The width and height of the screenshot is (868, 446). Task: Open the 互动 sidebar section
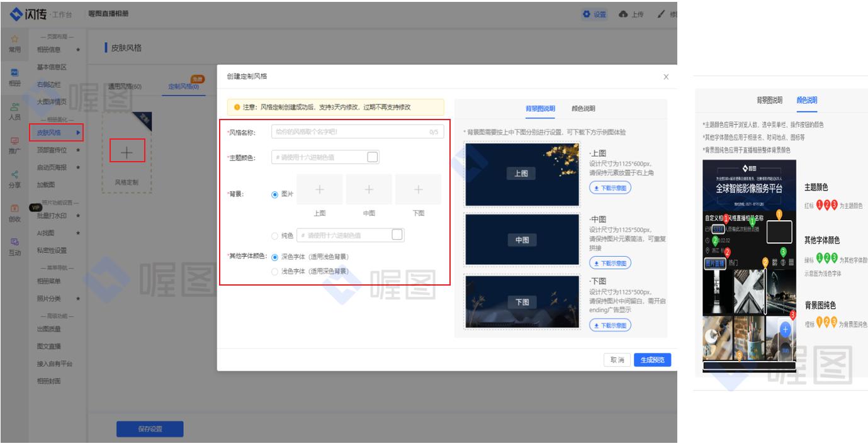pyautogui.click(x=14, y=247)
